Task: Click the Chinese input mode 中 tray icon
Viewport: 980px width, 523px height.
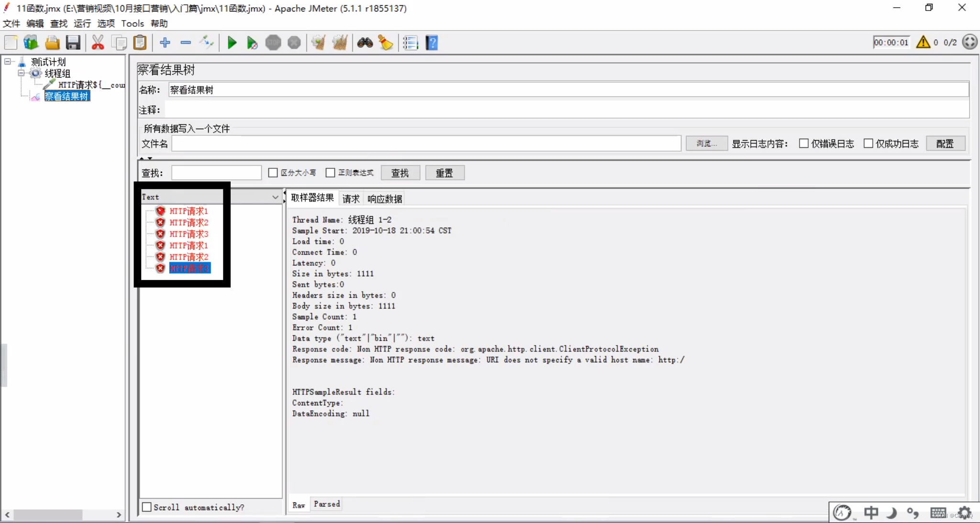Action: coord(871,512)
